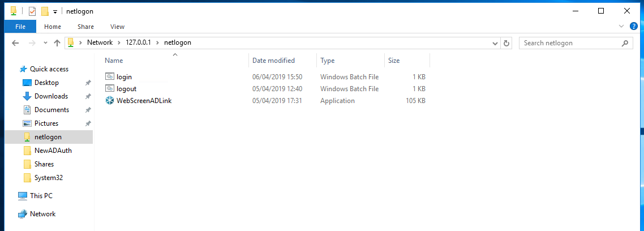Viewport: 644px width, 231px height.
Task: Open Downloads in Quick access
Action: 51,96
